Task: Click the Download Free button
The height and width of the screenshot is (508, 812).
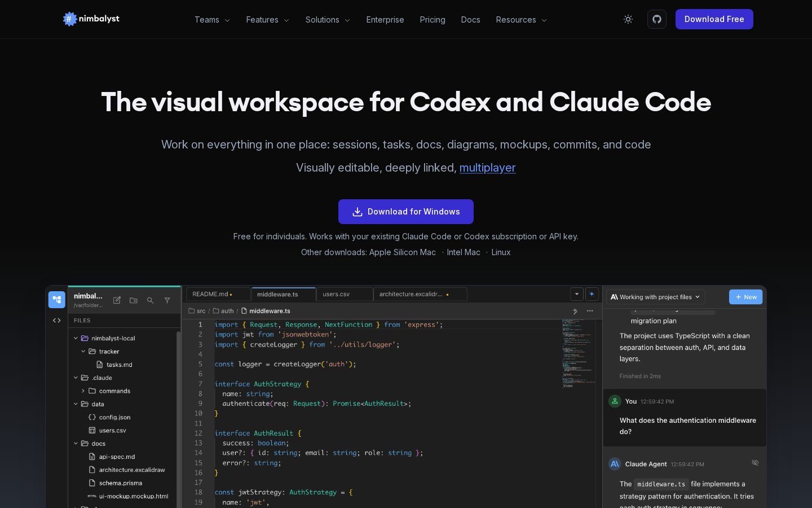Action: point(714,19)
